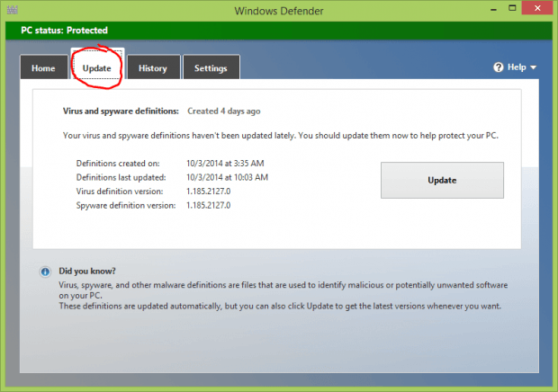Open the Help text link
This screenshot has width=558, height=392.
click(x=516, y=67)
